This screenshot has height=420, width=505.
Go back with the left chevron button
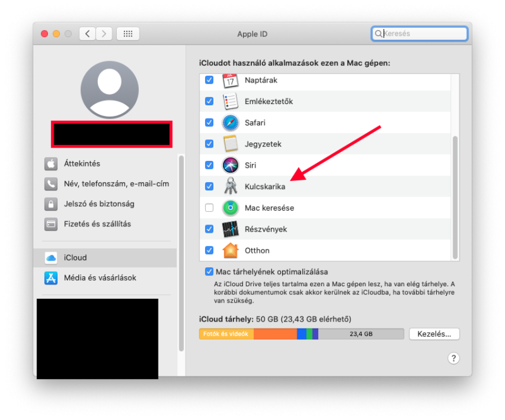88,34
